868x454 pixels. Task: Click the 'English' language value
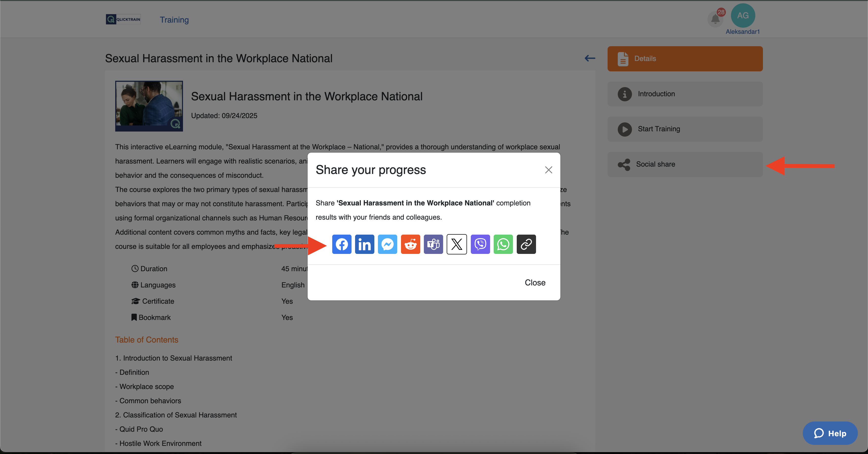(x=293, y=285)
